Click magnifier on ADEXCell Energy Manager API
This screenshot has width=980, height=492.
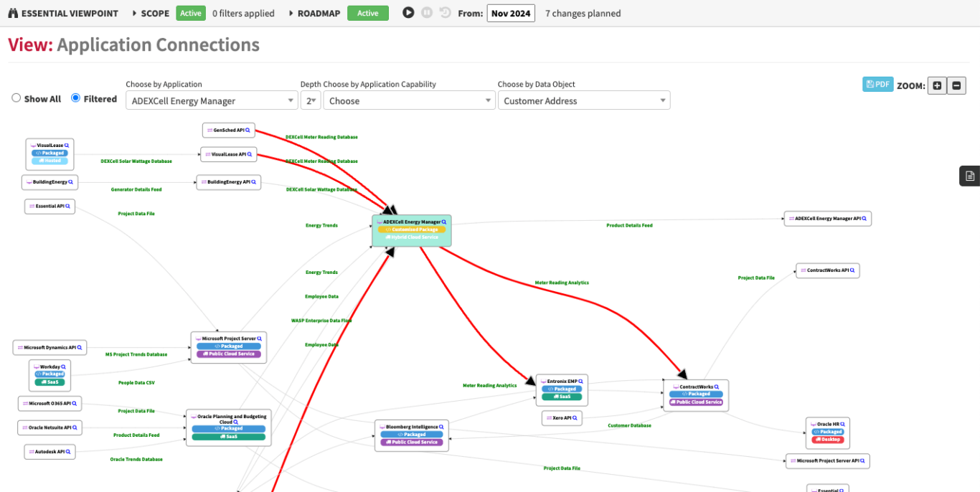[864, 218]
